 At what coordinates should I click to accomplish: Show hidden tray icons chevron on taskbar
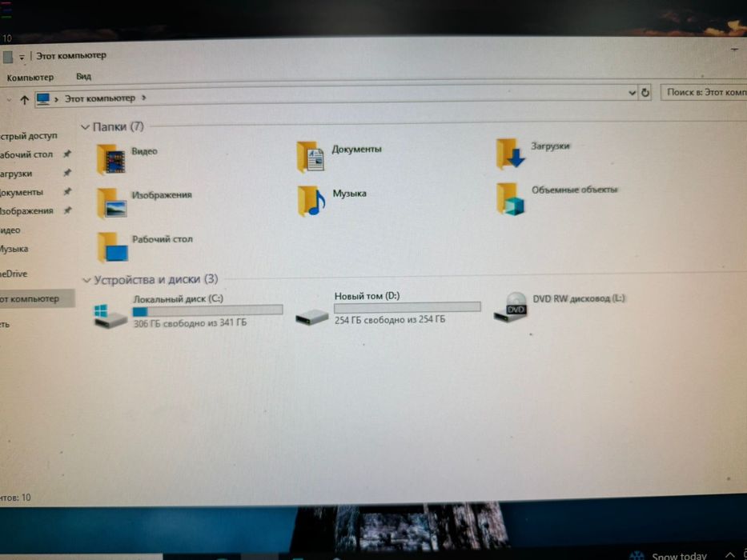[730, 554]
